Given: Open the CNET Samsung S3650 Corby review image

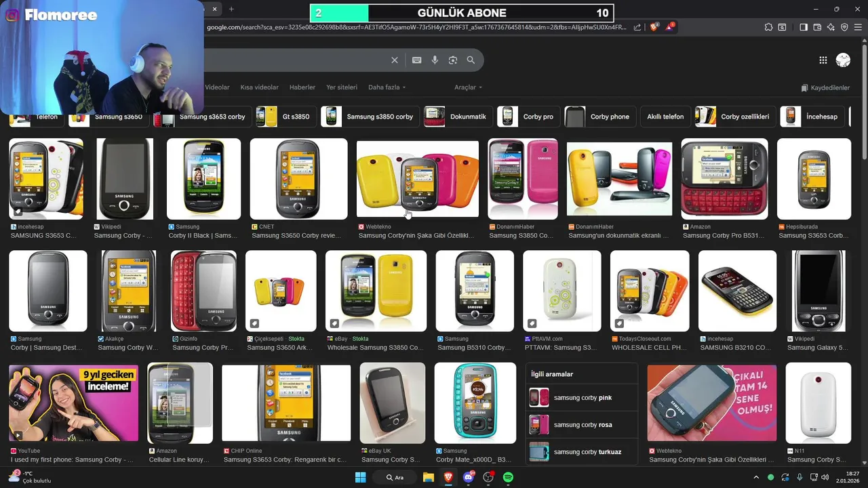Looking at the screenshot, I should click(x=298, y=179).
